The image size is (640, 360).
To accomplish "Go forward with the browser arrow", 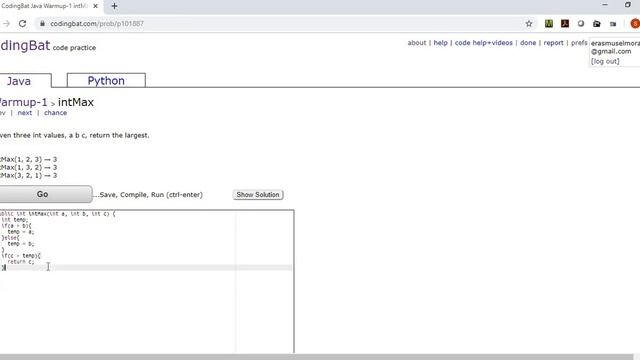I will (x=6, y=24).
